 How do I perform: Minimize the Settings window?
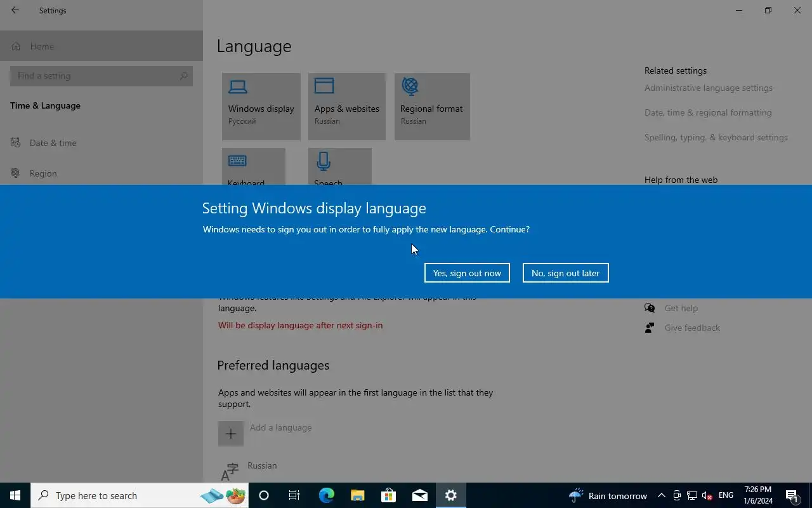(x=739, y=10)
